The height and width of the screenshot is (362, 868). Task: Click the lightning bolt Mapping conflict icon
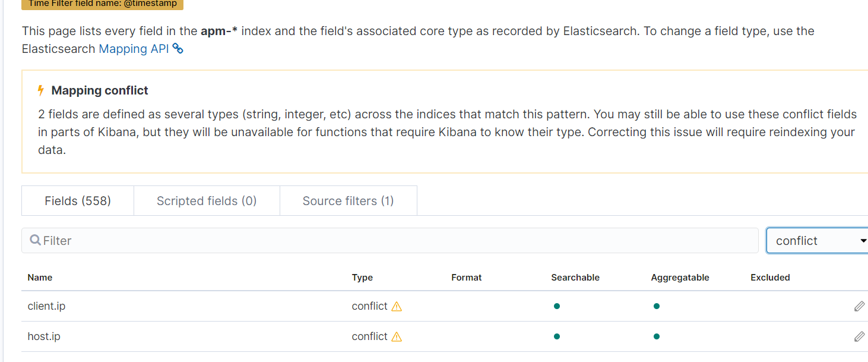41,90
